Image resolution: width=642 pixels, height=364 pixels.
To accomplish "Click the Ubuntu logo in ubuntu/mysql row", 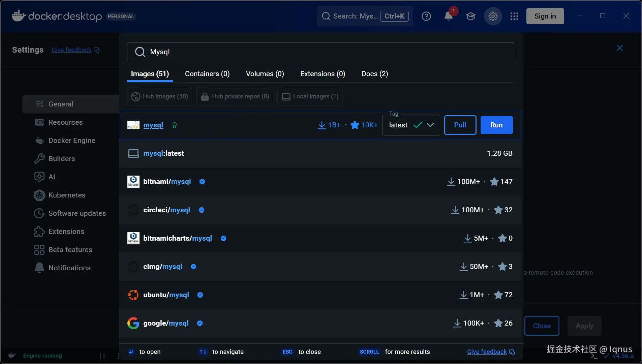I will [x=133, y=295].
